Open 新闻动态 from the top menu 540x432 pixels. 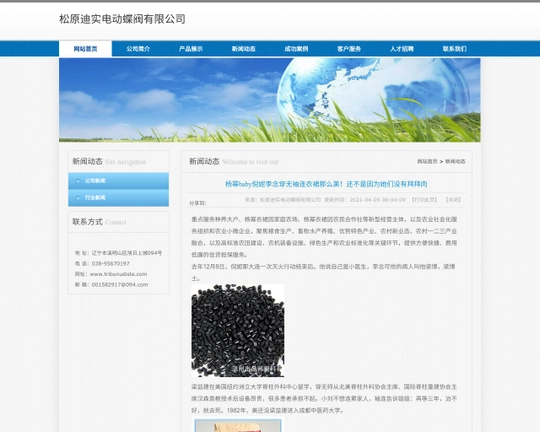(x=243, y=49)
